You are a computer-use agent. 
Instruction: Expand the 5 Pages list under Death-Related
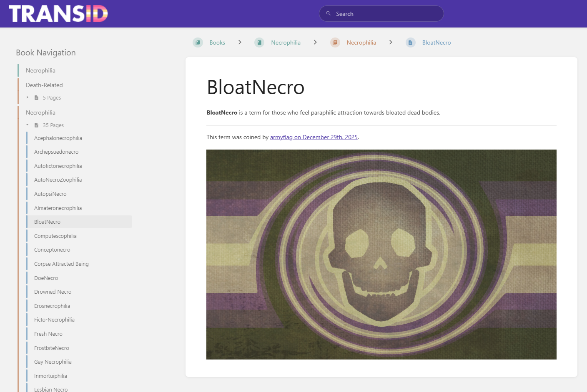tap(28, 98)
